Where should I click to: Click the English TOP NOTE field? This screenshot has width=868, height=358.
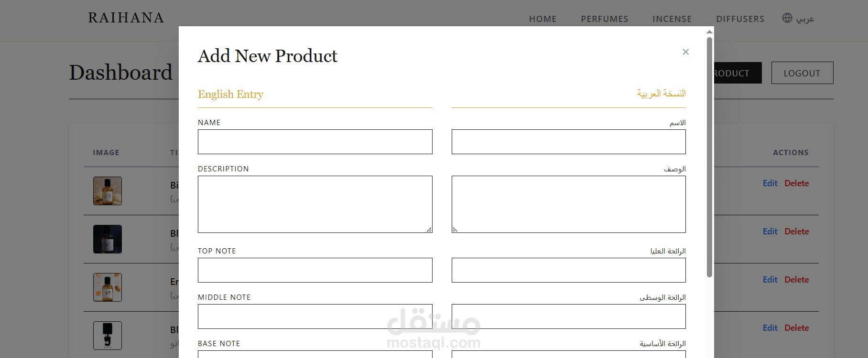pos(315,270)
